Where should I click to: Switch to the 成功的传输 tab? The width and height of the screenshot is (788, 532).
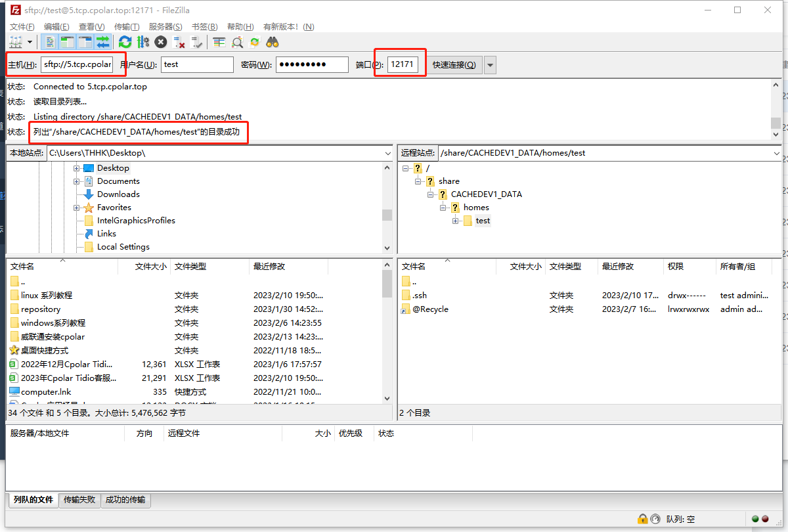point(125,500)
